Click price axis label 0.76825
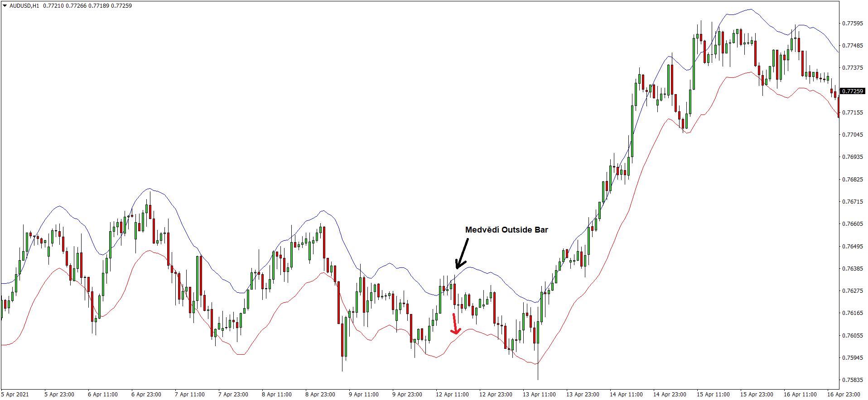Viewport: 868px width, 400px height. coord(852,179)
